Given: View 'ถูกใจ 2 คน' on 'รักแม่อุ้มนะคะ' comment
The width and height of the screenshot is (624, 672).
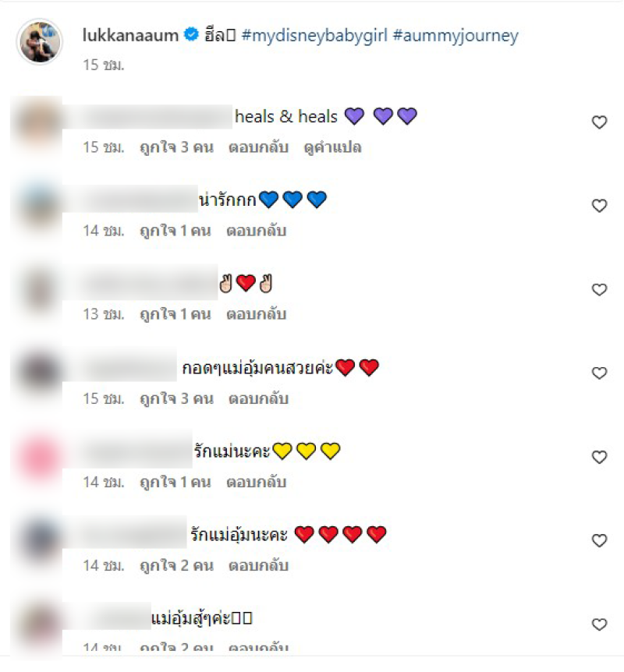Looking at the screenshot, I should [x=177, y=566].
